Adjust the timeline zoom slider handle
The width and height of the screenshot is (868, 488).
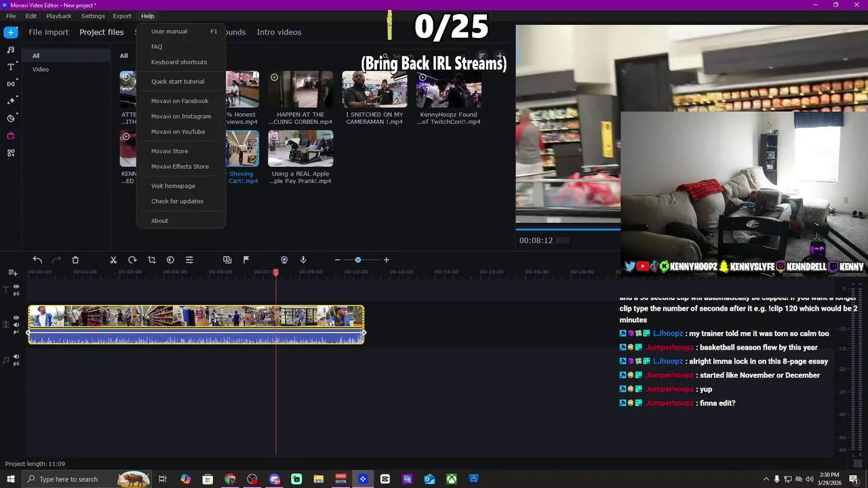(x=358, y=260)
